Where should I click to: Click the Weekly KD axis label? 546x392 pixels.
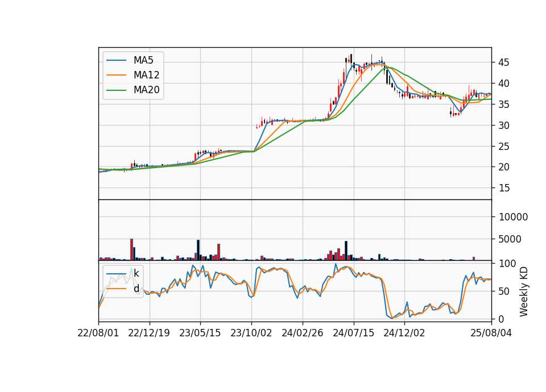tap(524, 291)
